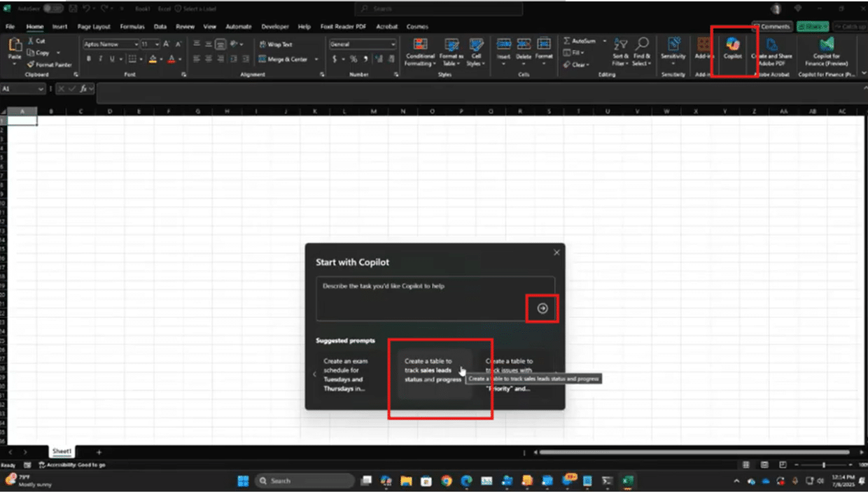The height and width of the screenshot is (498, 868).
Task: Toggle the AutoSave switch
Action: [x=52, y=8]
